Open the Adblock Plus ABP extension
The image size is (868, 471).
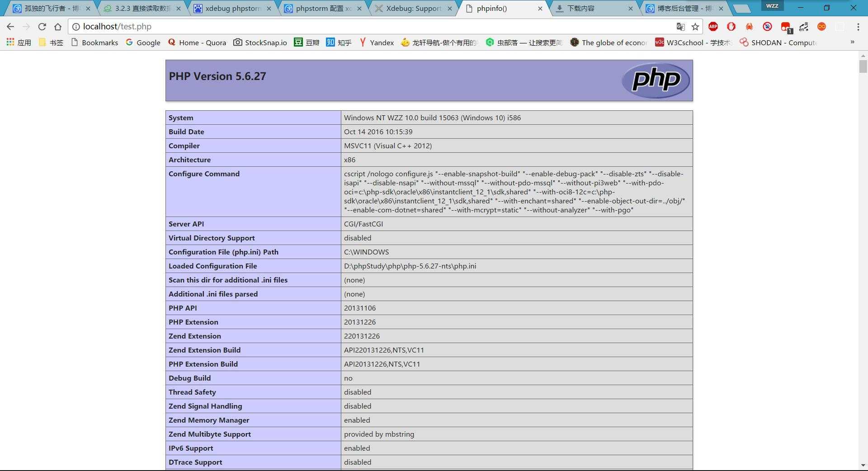point(713,27)
